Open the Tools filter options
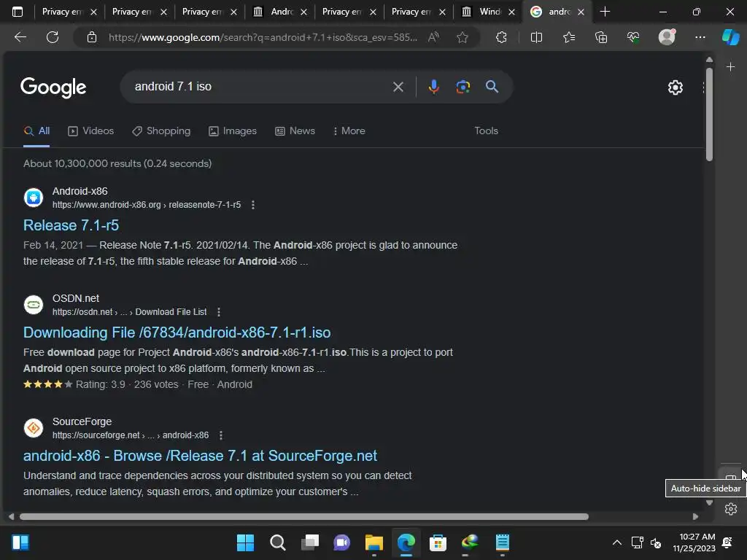This screenshot has width=747, height=560. [x=486, y=131]
